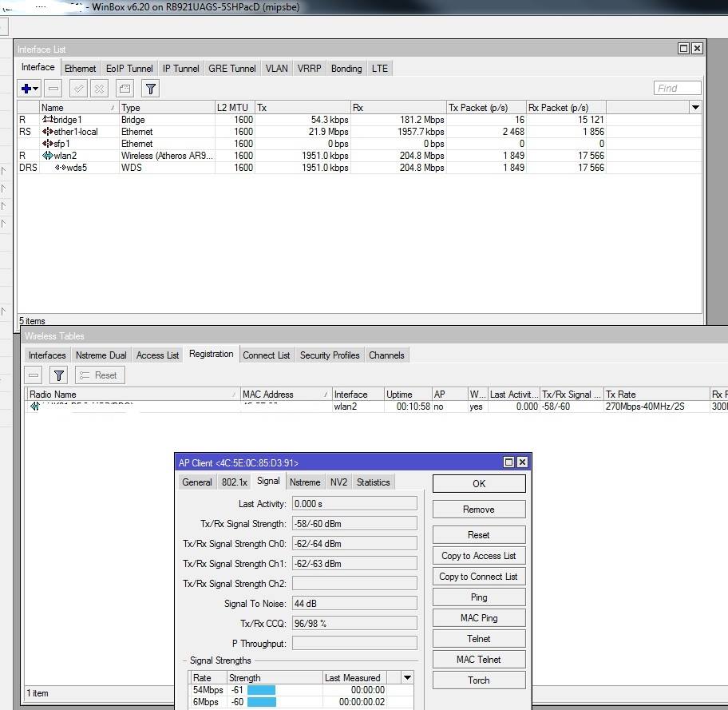Image resolution: width=728 pixels, height=710 pixels.
Task: Switch to the Bonding tab
Action: 346,69
